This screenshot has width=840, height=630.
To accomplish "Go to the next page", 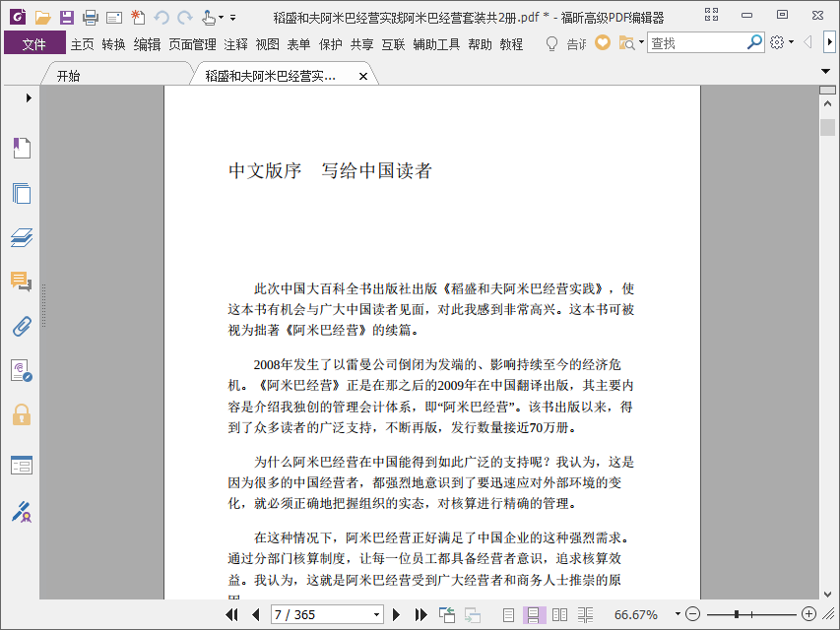I will [x=396, y=615].
